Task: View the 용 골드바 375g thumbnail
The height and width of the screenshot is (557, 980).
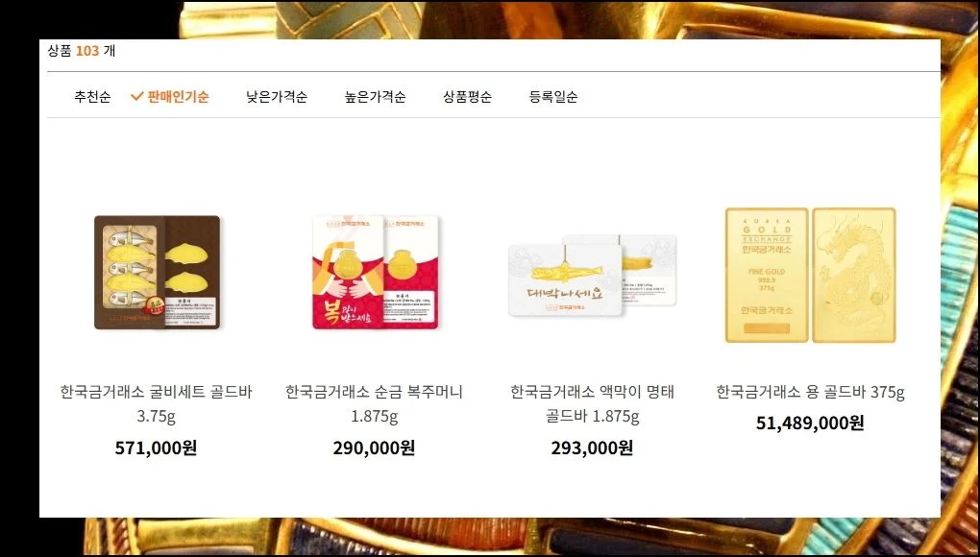Action: 810,275
